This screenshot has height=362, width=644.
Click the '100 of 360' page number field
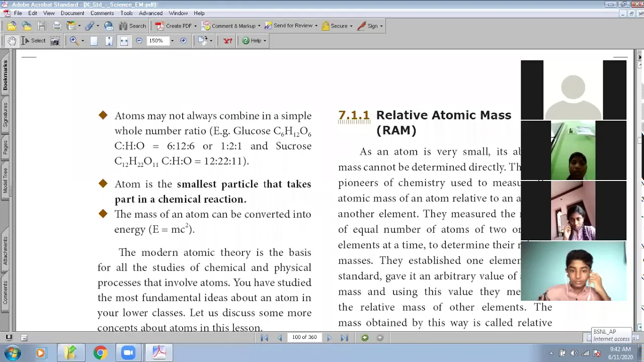tap(304, 337)
